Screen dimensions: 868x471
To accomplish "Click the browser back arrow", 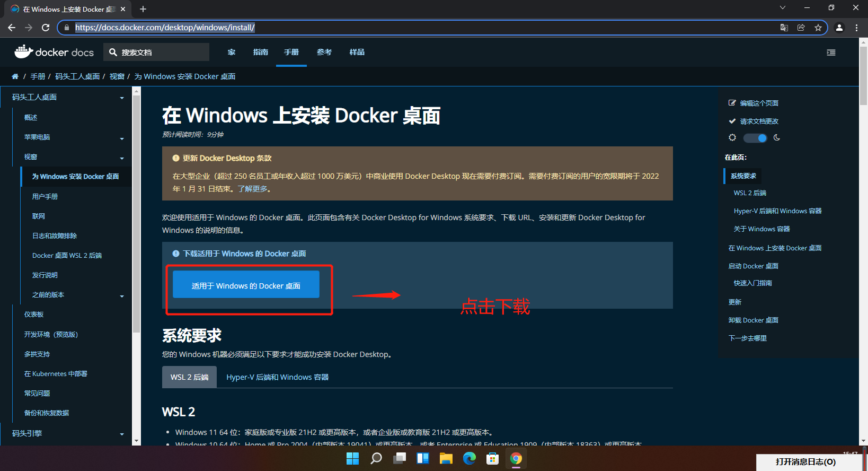I will coord(12,28).
